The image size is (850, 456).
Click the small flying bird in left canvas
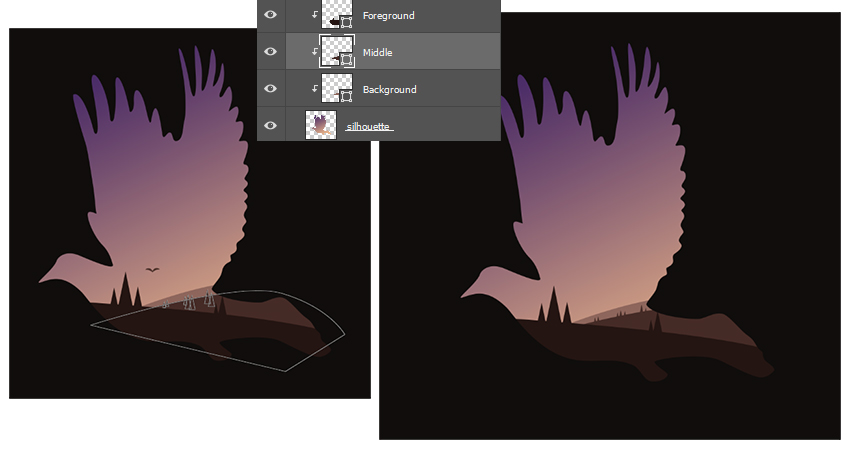click(x=152, y=269)
